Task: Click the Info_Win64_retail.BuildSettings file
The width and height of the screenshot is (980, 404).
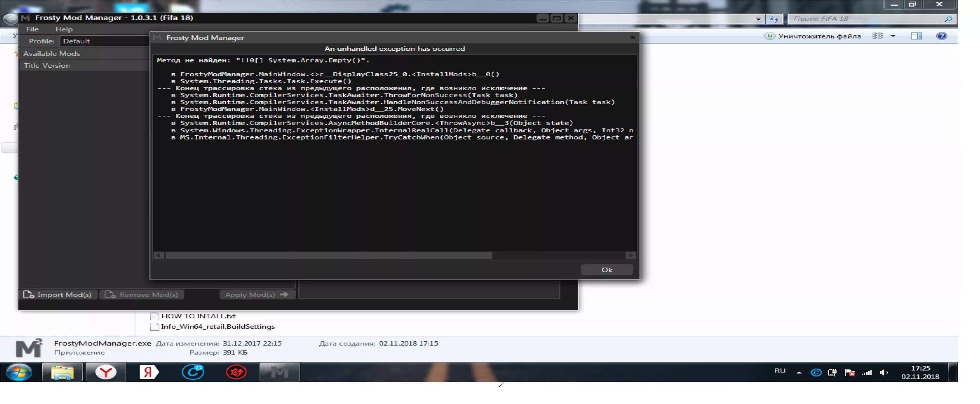Action: [218, 326]
